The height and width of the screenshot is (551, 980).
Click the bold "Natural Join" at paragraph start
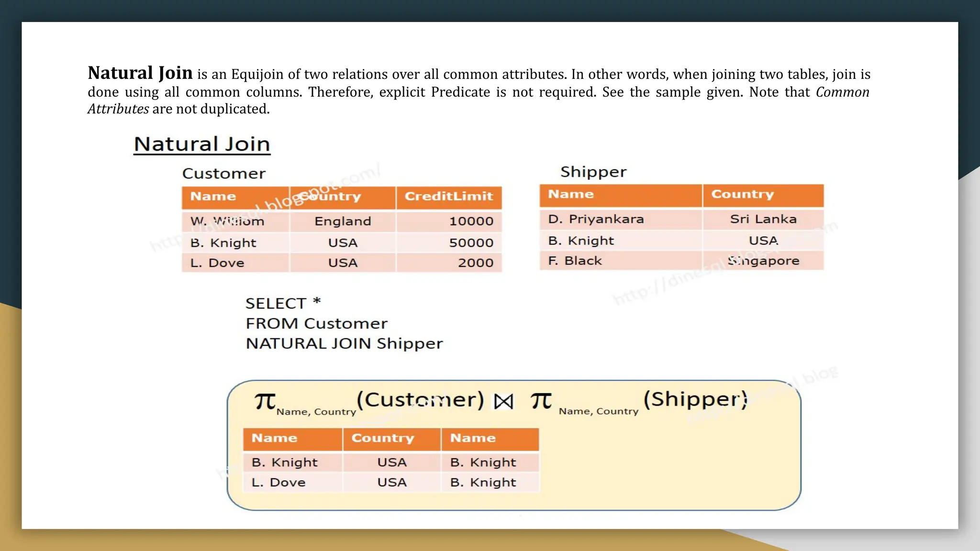click(140, 73)
